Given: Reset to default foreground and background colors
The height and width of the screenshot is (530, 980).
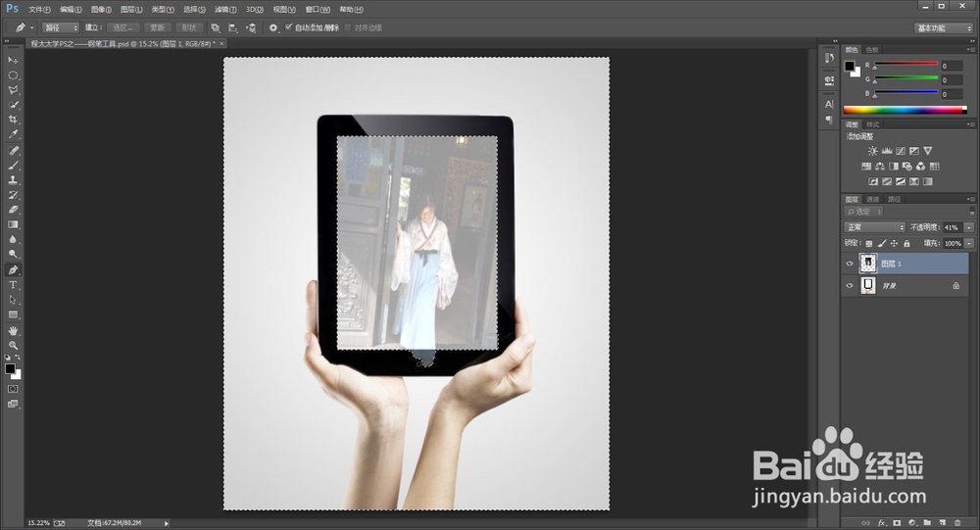Looking at the screenshot, I should click(x=8, y=358).
